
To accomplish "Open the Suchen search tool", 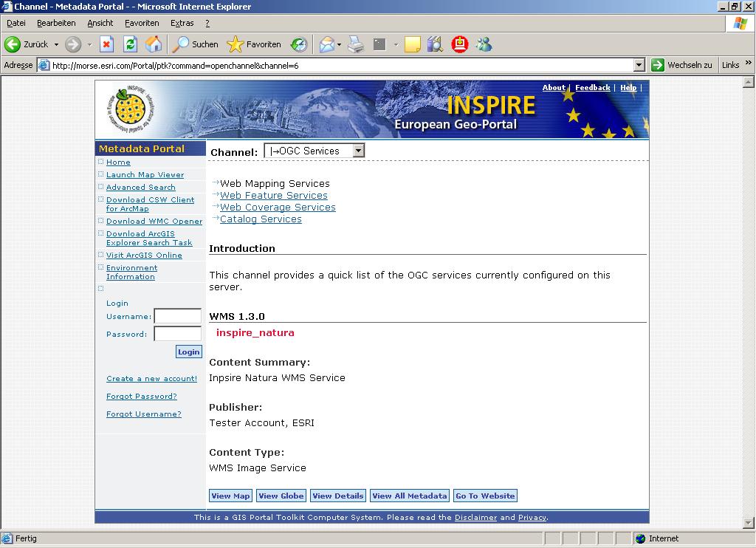I will point(196,44).
